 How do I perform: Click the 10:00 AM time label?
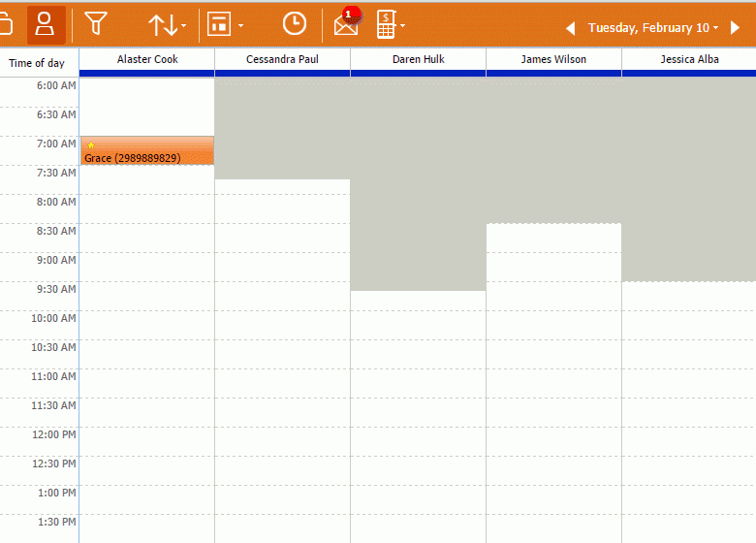(53, 318)
